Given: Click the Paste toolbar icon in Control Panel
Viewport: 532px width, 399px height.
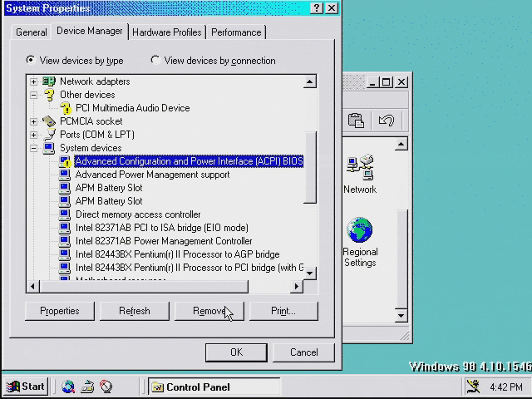Looking at the screenshot, I should tap(356, 121).
